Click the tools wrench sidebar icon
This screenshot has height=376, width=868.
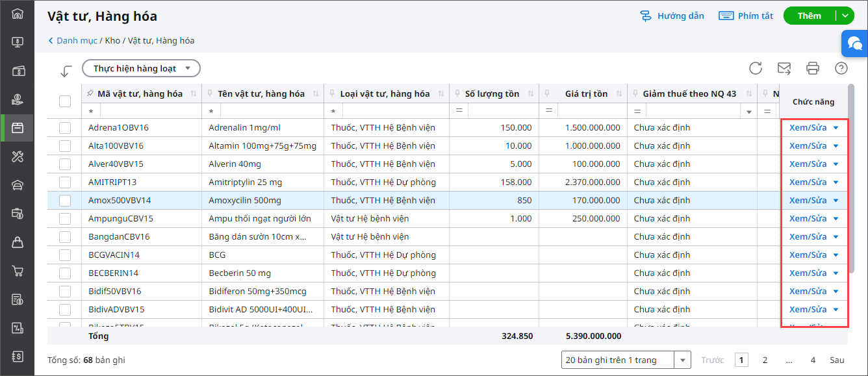click(18, 157)
